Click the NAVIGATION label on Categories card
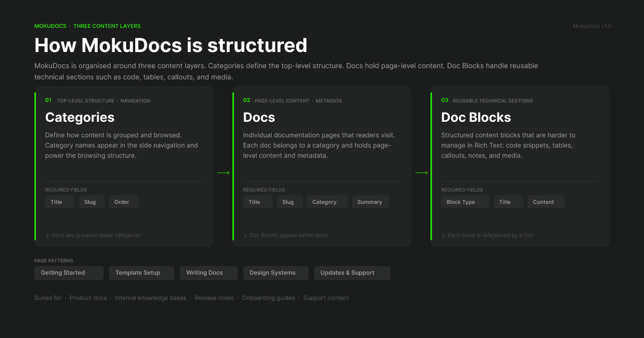The image size is (644, 338). 136,101
